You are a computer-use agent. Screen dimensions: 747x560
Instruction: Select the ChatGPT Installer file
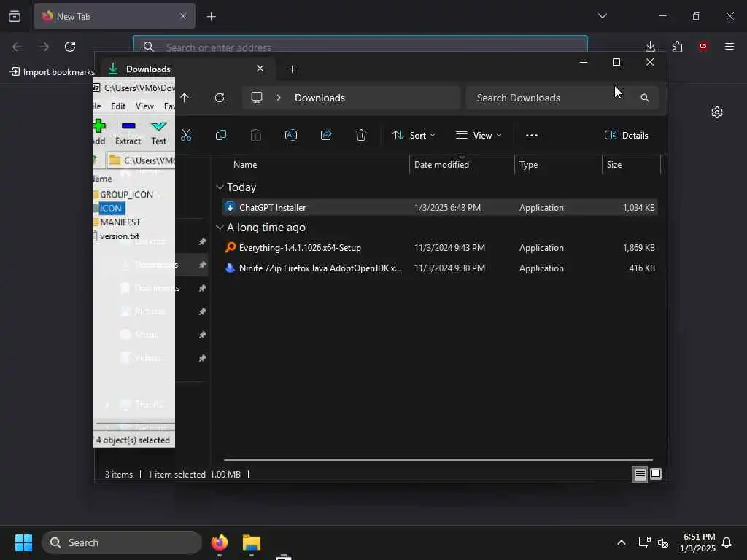[x=439, y=208]
